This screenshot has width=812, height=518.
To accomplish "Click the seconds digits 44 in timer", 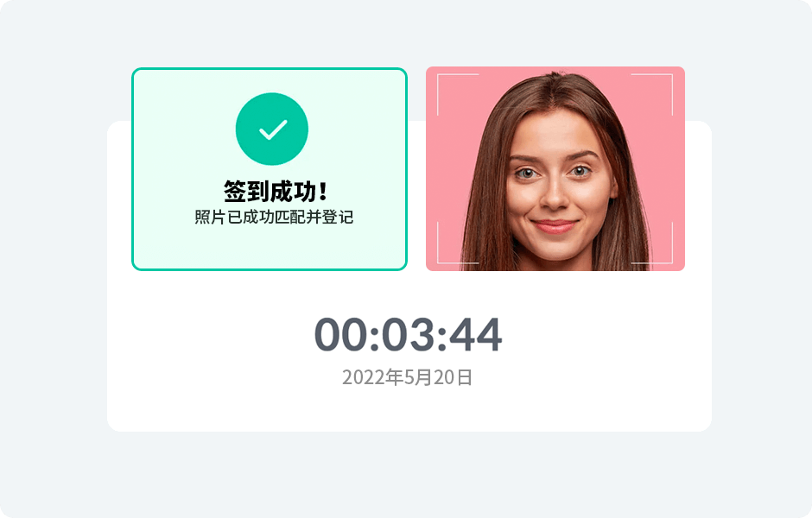I will tap(475, 335).
